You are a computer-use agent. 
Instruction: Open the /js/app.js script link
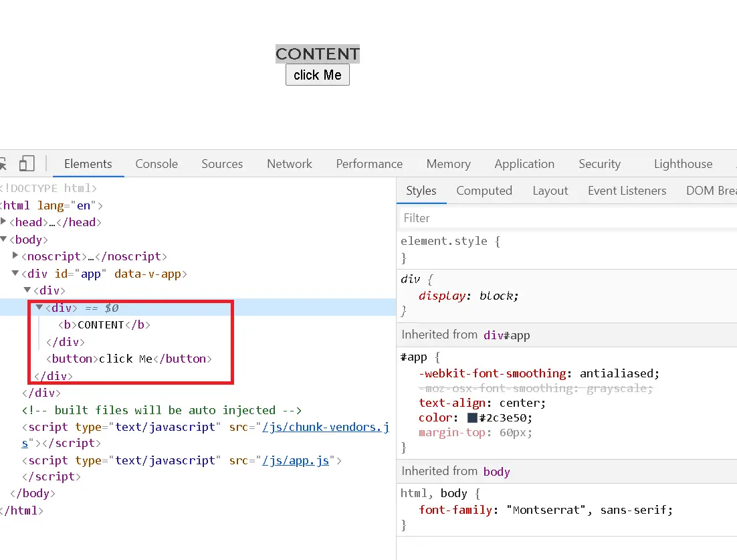[296, 460]
